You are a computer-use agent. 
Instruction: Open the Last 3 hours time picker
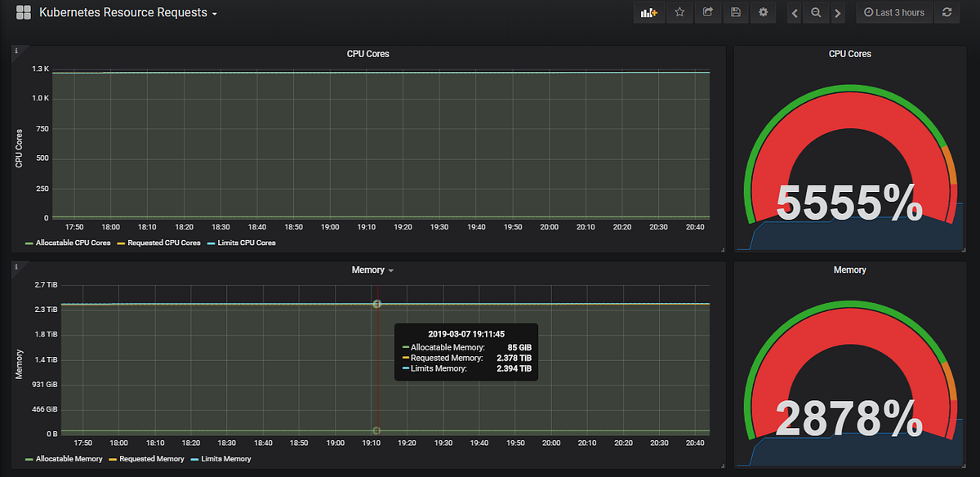click(x=893, y=12)
